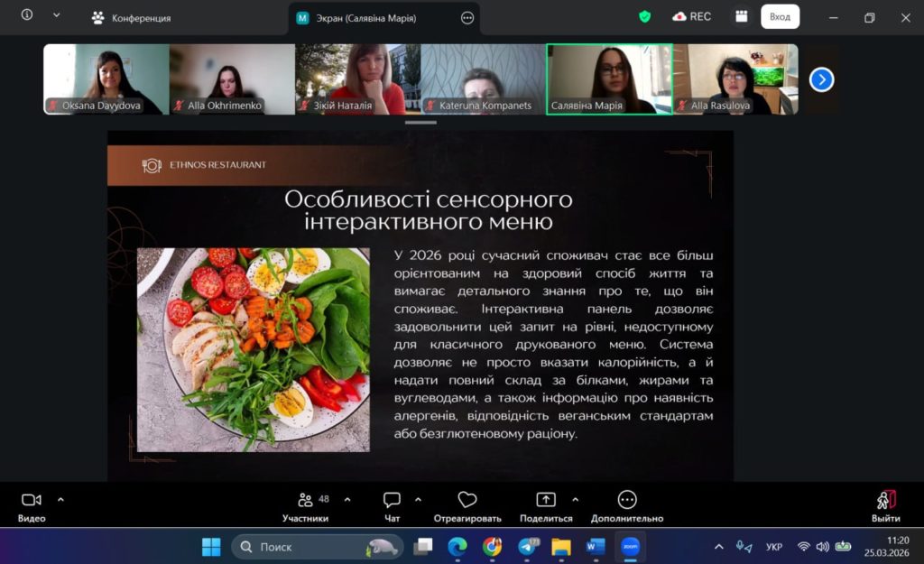The height and width of the screenshot is (564, 924).
Task: Click the Поделиться share screen icon
Action: click(x=546, y=501)
